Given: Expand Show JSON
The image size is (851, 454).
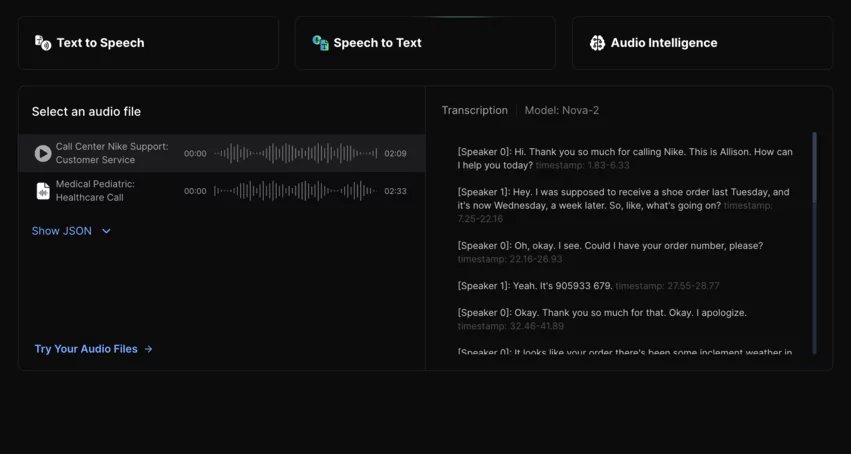Looking at the screenshot, I should [71, 231].
